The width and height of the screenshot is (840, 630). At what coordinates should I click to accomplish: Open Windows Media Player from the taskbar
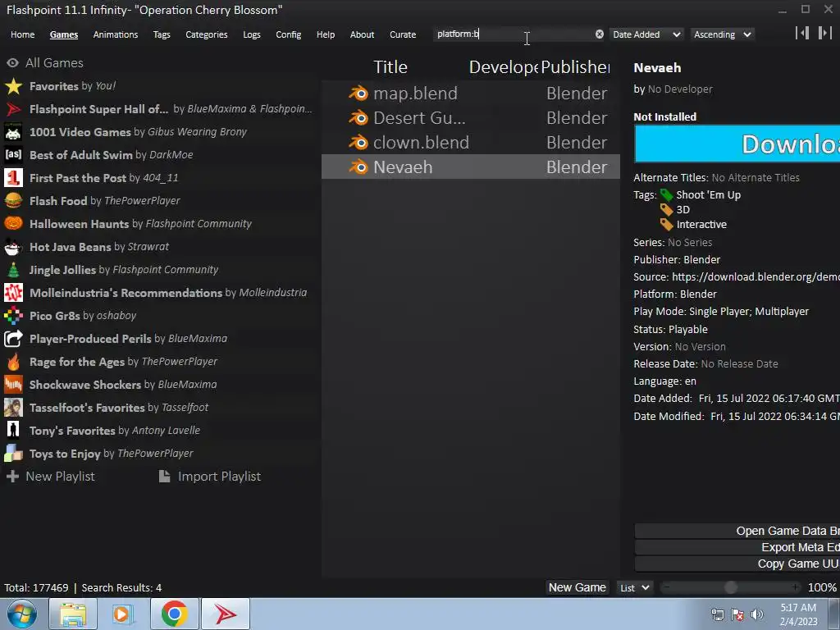point(121,614)
